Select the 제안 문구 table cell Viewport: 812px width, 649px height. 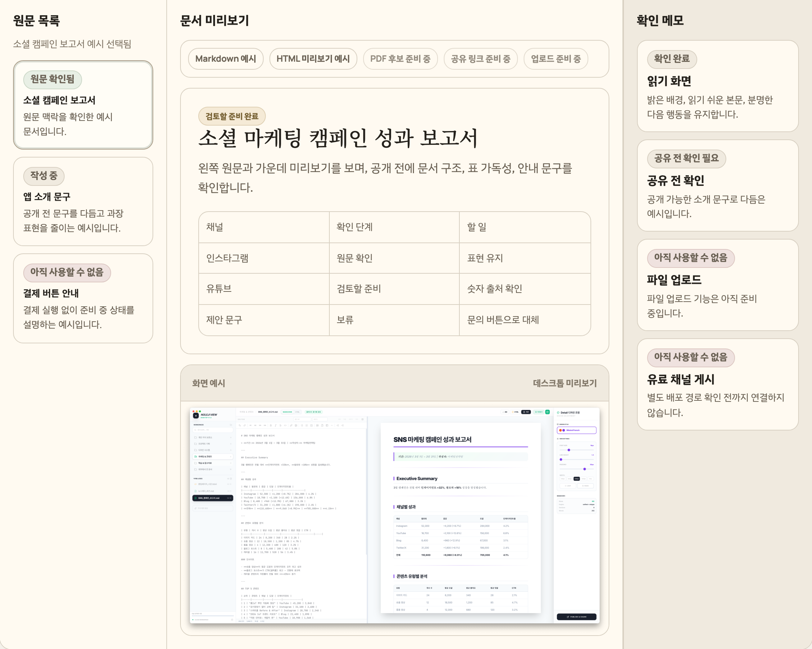tap(264, 320)
